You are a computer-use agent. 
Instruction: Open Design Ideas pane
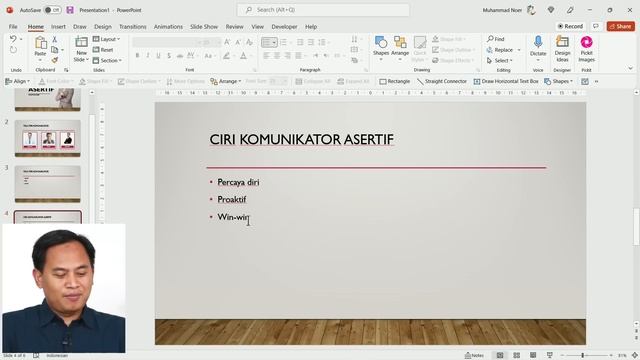click(562, 49)
